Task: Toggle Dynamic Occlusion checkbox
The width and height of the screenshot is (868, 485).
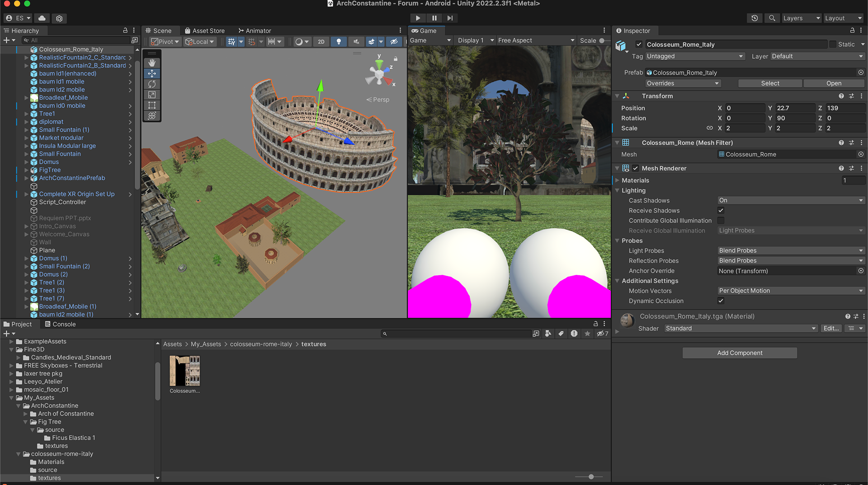Action: click(721, 301)
